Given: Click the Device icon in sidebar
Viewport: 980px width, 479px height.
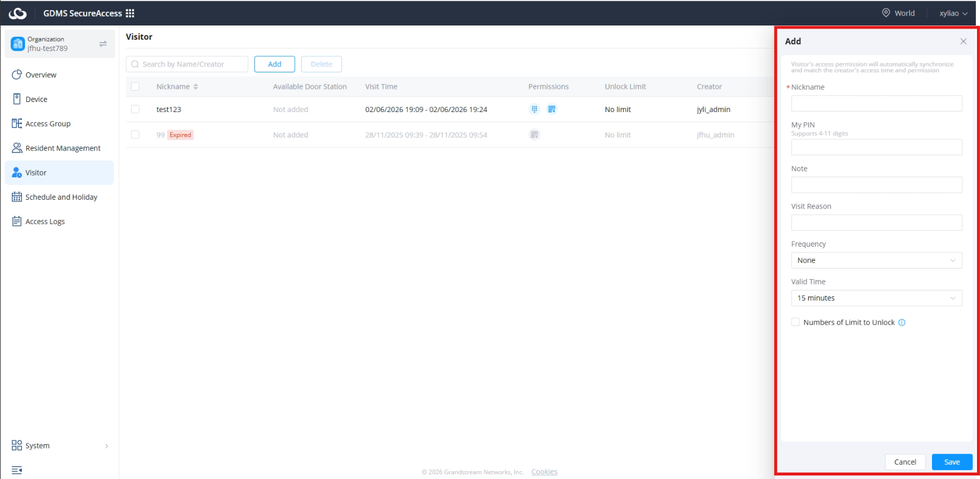Looking at the screenshot, I should click(x=17, y=99).
